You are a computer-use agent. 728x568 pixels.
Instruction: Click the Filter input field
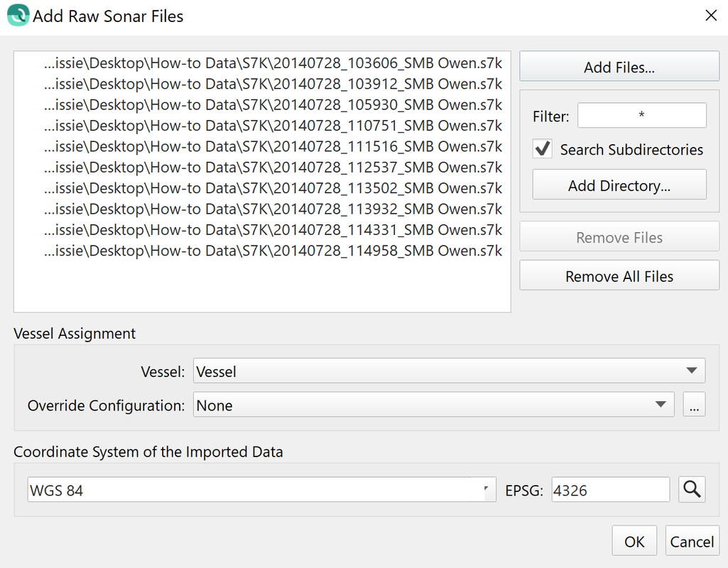click(x=641, y=116)
